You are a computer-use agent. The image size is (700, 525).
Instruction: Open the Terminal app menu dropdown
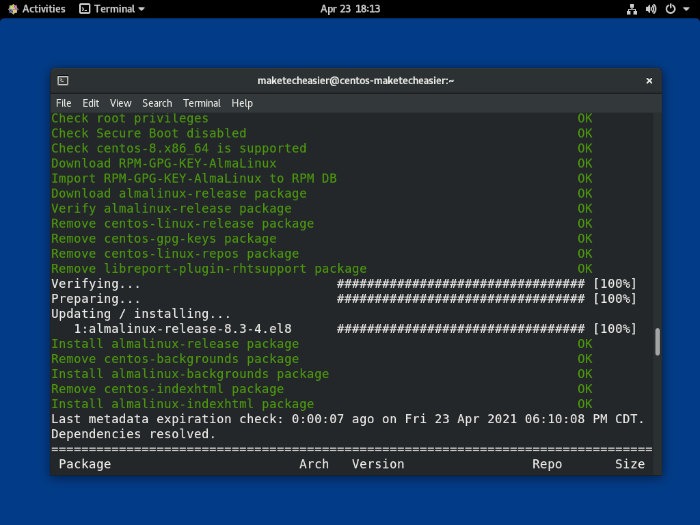click(112, 9)
